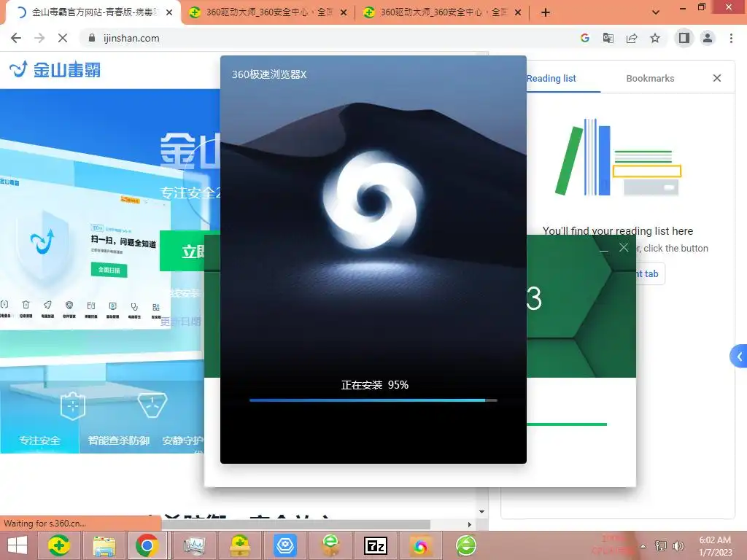Open the green 360 browser taskbar icon
Image resolution: width=747 pixels, height=560 pixels.
click(466, 545)
